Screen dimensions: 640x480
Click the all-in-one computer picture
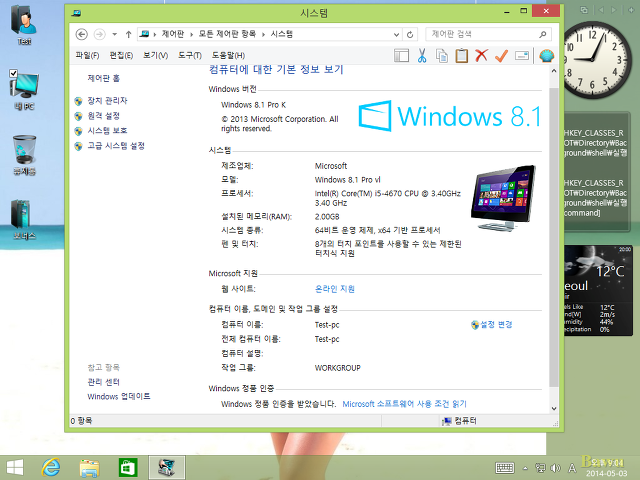click(x=503, y=198)
